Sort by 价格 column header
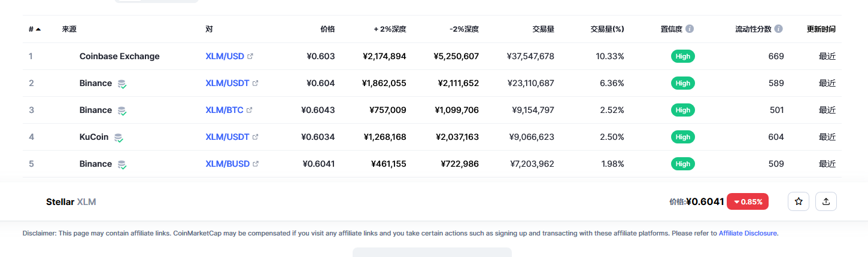The image size is (868, 257). [327, 29]
